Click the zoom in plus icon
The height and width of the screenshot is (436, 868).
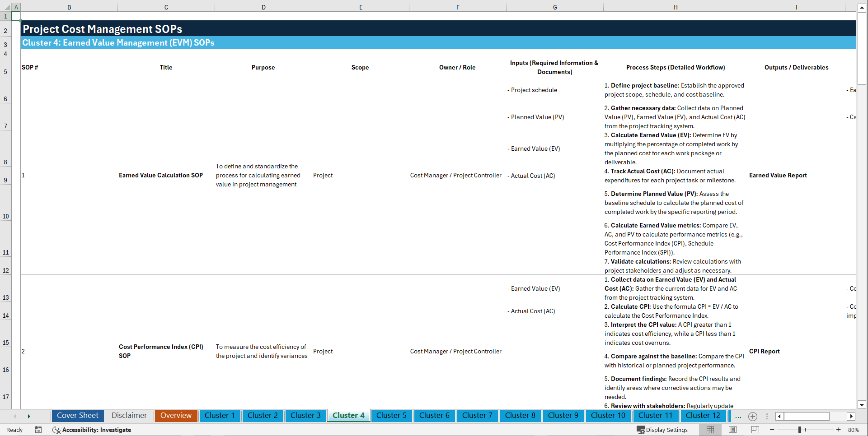(x=840, y=430)
